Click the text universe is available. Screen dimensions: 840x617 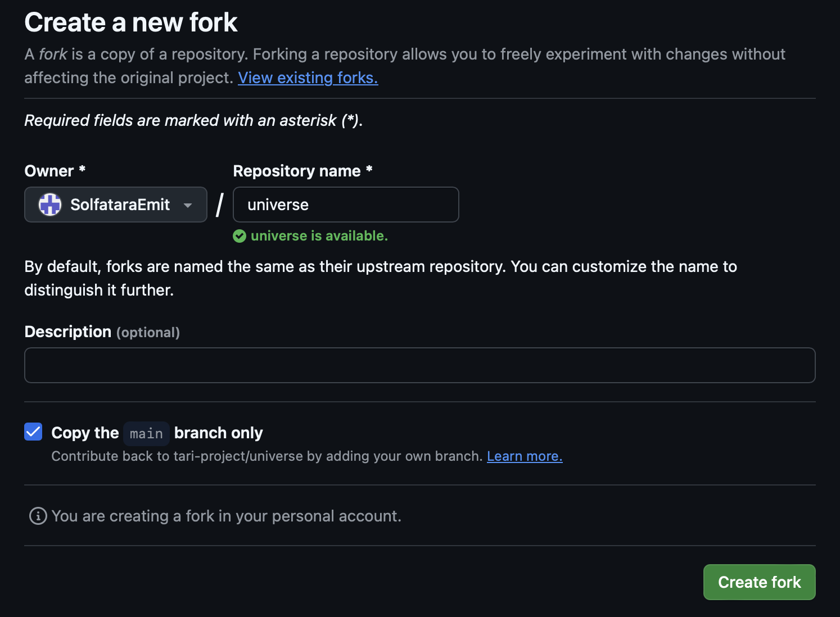(319, 236)
